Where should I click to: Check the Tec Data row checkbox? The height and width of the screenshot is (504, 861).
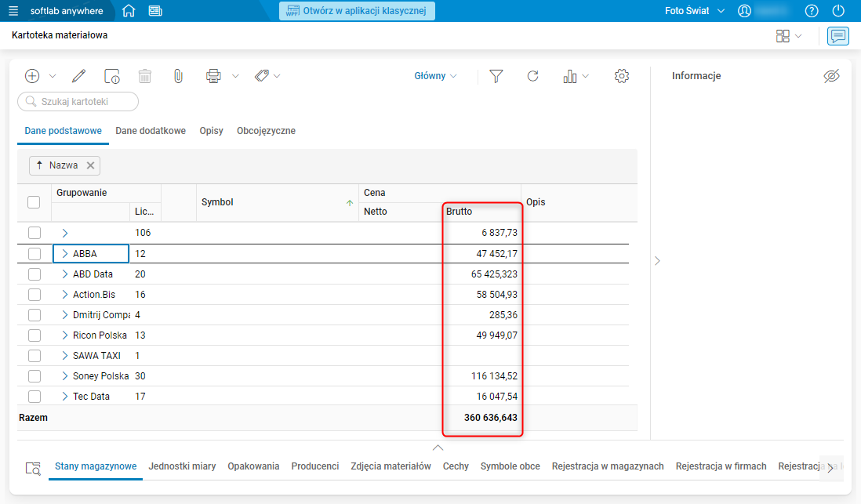click(35, 396)
